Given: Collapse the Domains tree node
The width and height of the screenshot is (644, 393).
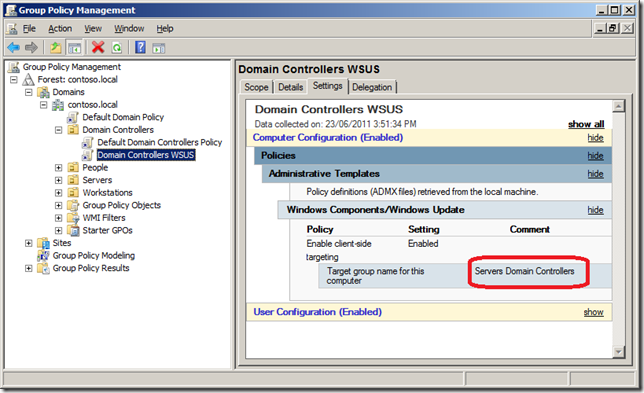Looking at the screenshot, I should (x=28, y=92).
